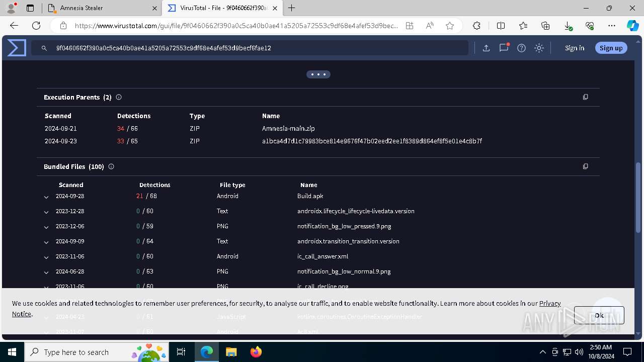
Task: Open the Favorites list
Action: pyautogui.click(x=523, y=26)
